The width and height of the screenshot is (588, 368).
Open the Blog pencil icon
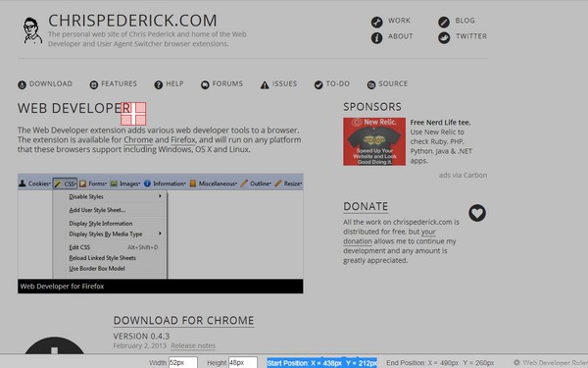[x=444, y=22]
